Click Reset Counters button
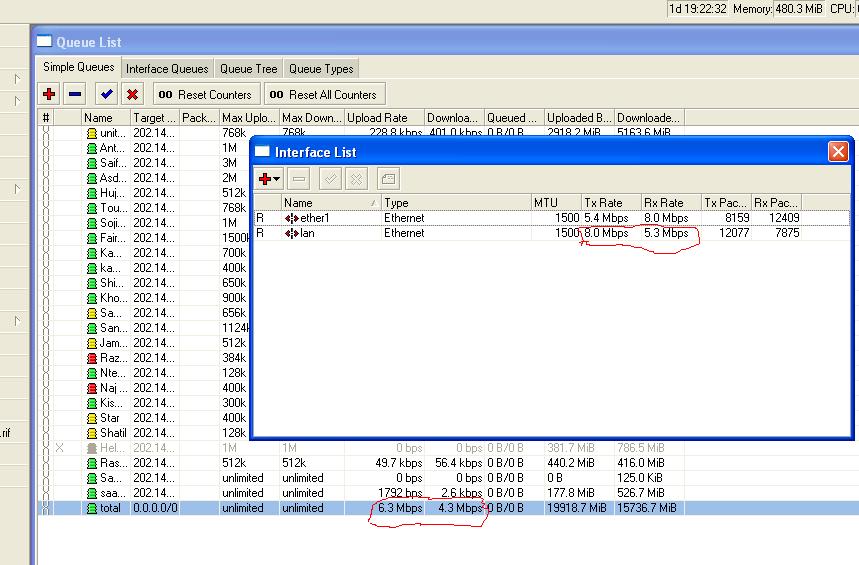The image size is (859, 565). click(x=205, y=94)
